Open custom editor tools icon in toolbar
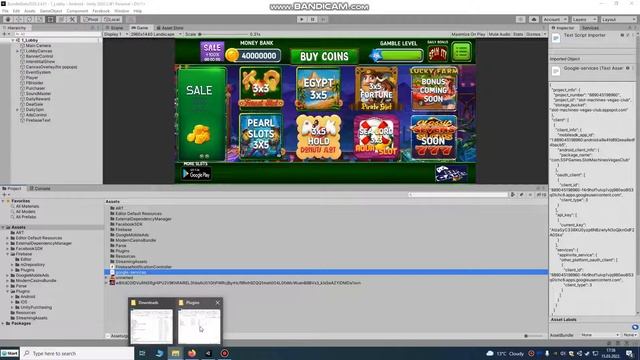 72,19
